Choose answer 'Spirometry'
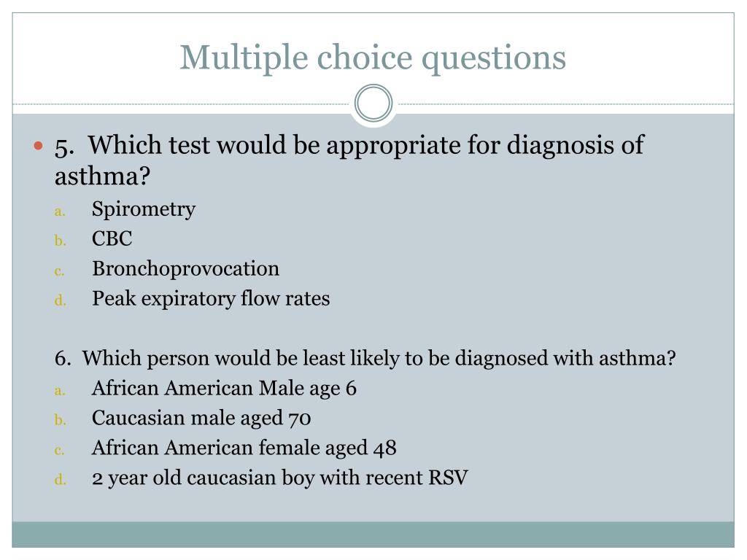This screenshot has width=747, height=560. point(144,209)
